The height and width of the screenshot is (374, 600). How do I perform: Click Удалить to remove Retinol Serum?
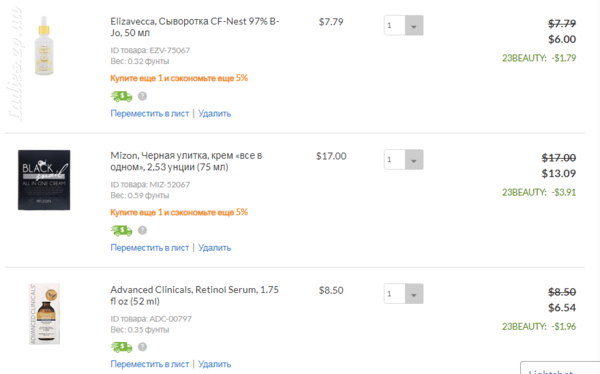click(215, 364)
